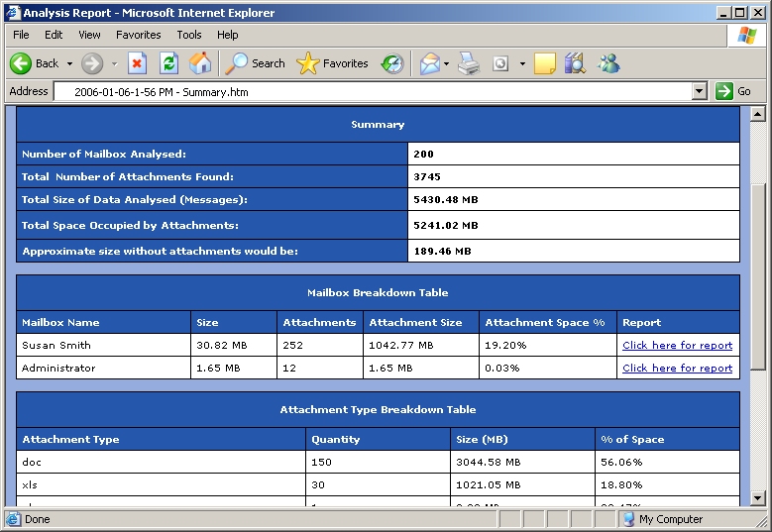
Task: Open the Research books icon
Action: click(575, 63)
